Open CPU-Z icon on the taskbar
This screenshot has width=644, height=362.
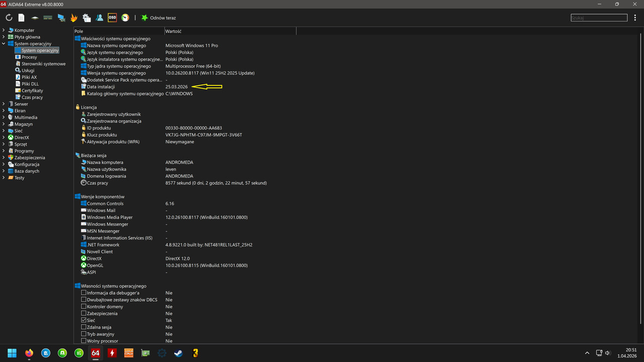click(x=128, y=353)
